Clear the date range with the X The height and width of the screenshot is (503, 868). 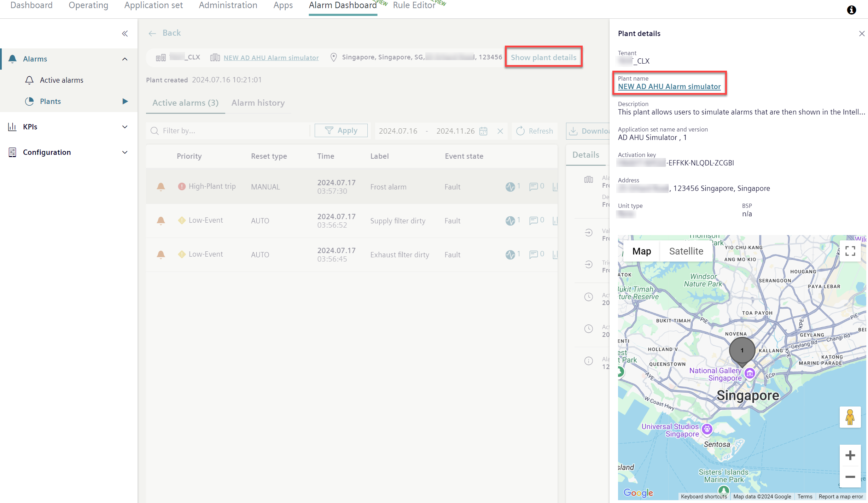(x=500, y=131)
